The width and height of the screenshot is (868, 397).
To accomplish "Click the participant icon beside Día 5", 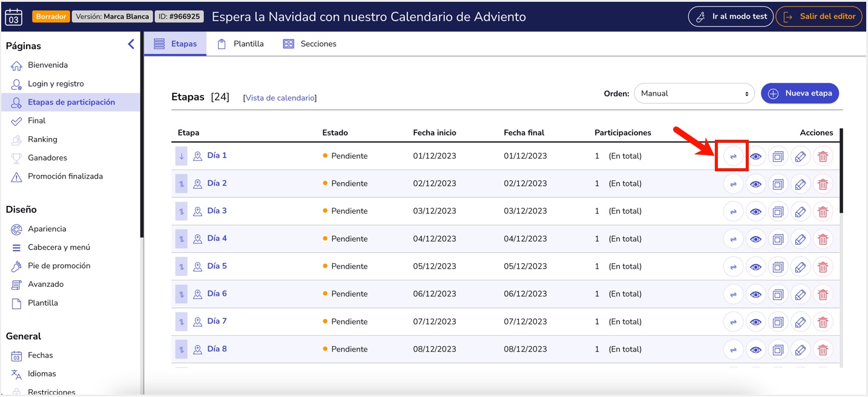I will (197, 266).
